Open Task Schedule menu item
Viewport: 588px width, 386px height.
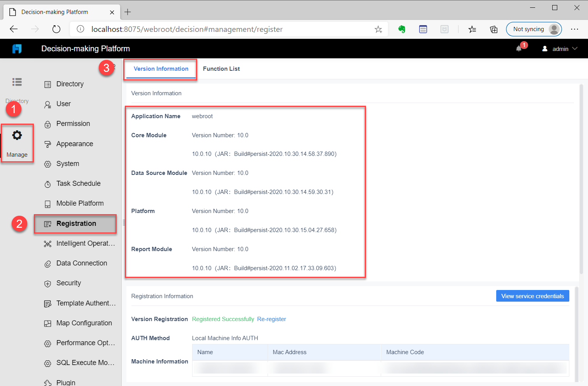79,183
